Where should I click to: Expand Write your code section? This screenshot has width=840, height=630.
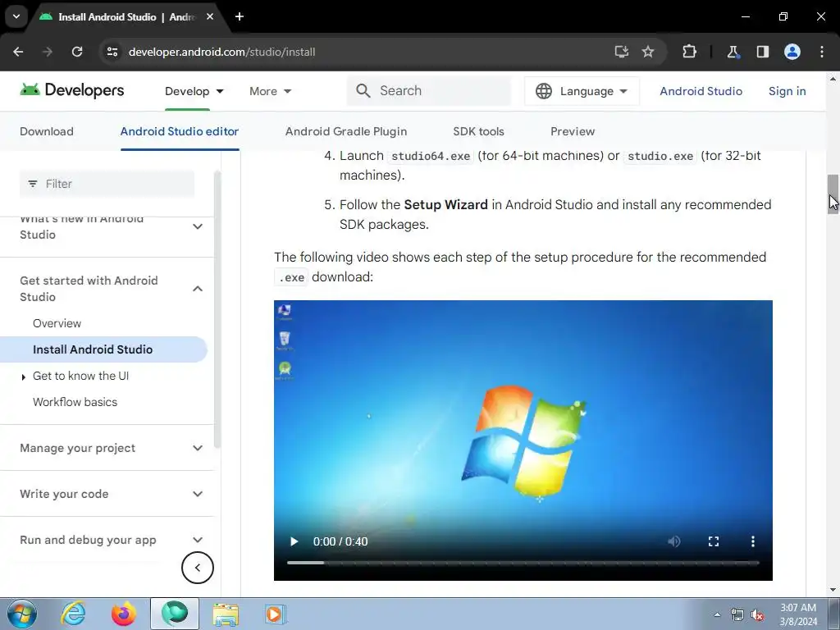click(198, 494)
